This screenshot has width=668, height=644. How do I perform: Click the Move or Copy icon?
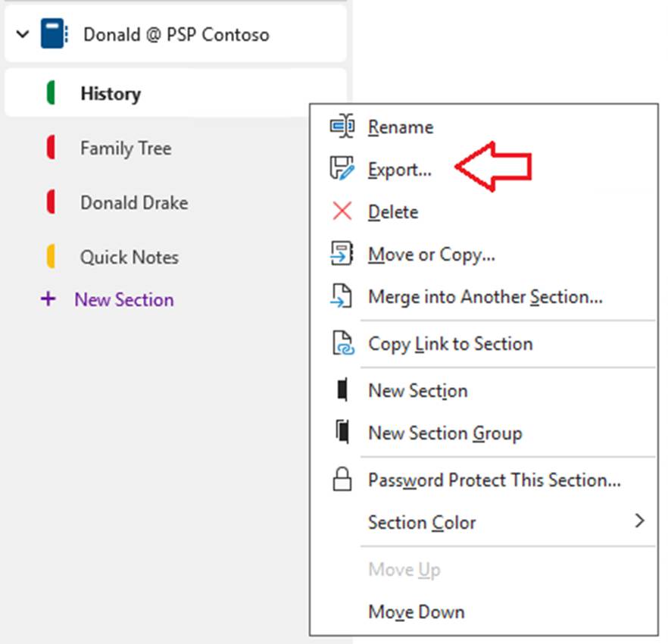point(342,254)
